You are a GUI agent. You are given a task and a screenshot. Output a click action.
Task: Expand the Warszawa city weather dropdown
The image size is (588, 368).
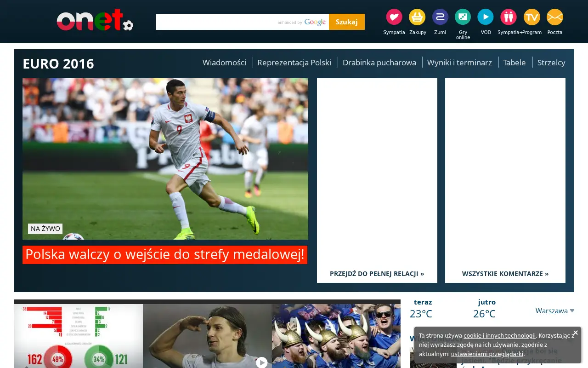555,311
